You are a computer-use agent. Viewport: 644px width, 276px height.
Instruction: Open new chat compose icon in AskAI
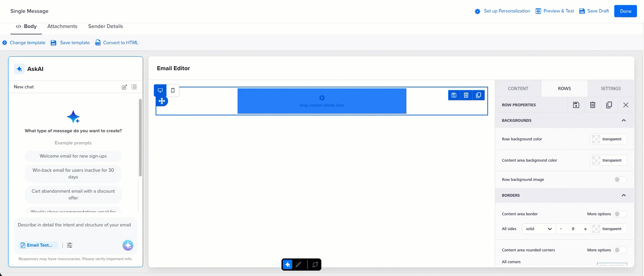tap(124, 87)
